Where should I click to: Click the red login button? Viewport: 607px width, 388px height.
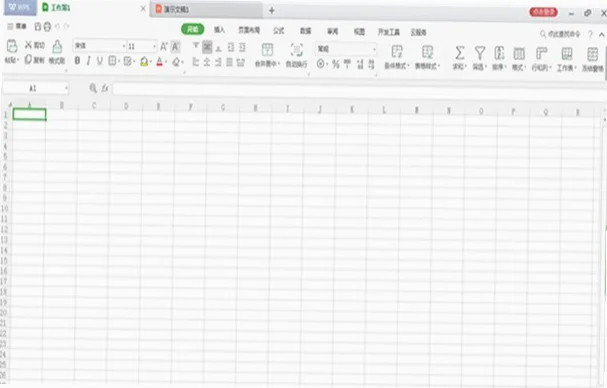tap(544, 12)
